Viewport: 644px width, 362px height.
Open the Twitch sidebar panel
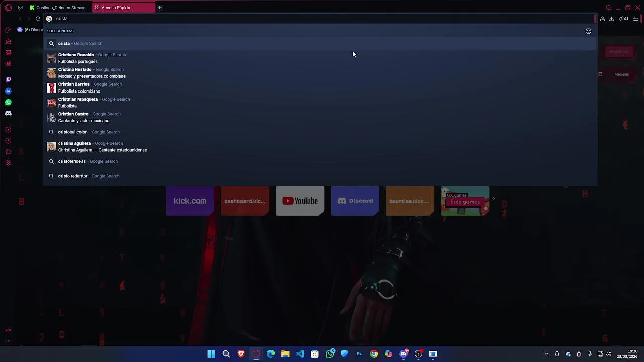click(8, 80)
